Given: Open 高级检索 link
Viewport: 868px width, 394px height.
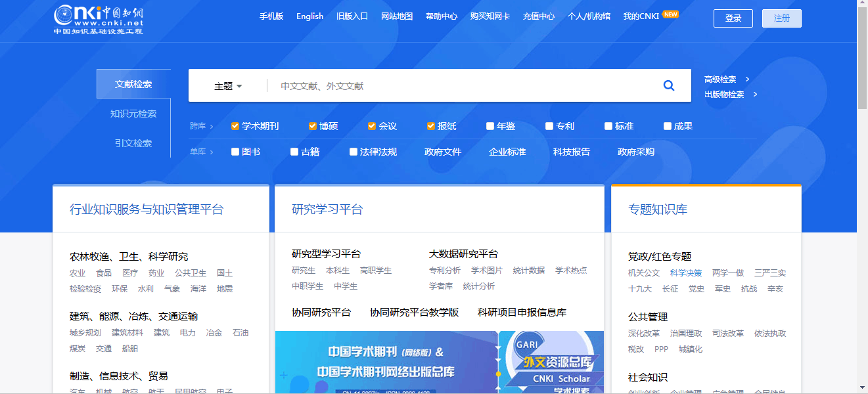Looking at the screenshot, I should (x=720, y=79).
